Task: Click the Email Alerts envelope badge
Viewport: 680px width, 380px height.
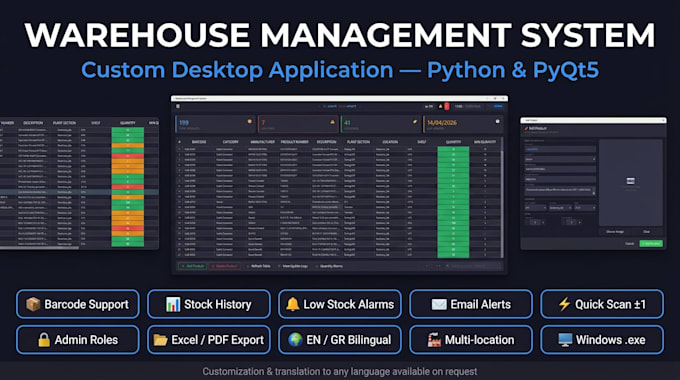Action: [471, 304]
